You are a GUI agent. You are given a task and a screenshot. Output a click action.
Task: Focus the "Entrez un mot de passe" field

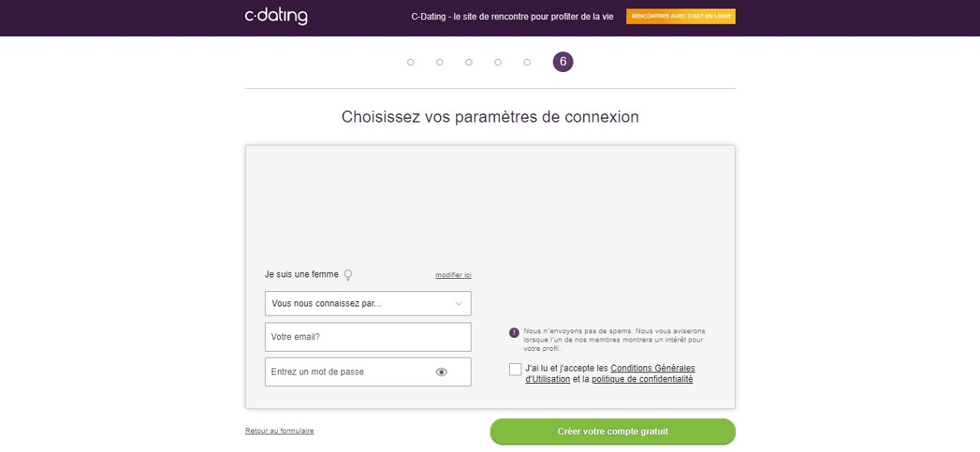click(x=348, y=372)
